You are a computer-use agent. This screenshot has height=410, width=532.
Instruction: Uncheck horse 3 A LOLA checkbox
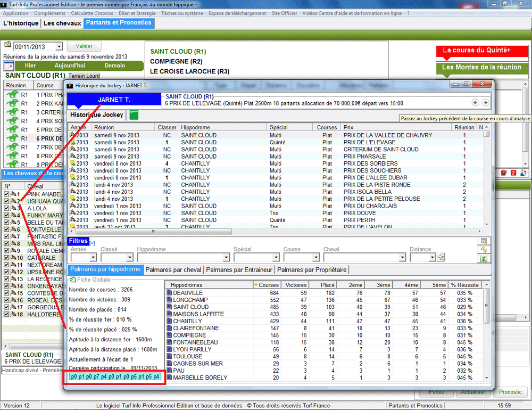point(6,208)
